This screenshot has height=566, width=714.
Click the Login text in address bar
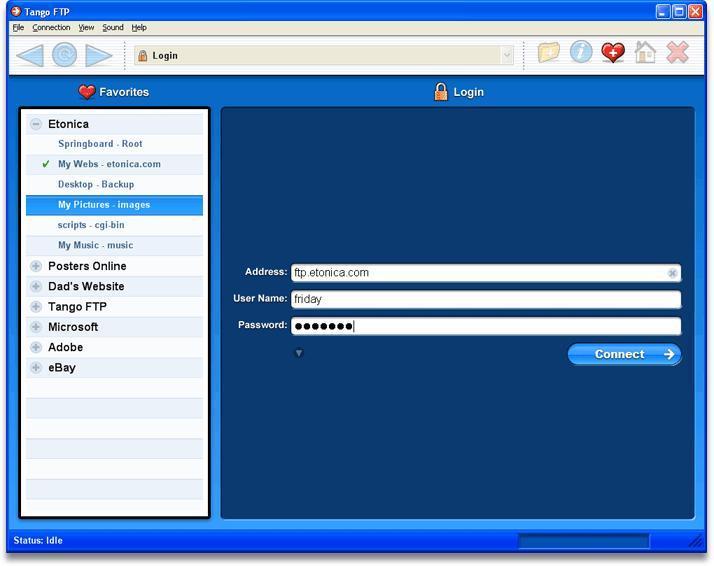tap(165, 56)
